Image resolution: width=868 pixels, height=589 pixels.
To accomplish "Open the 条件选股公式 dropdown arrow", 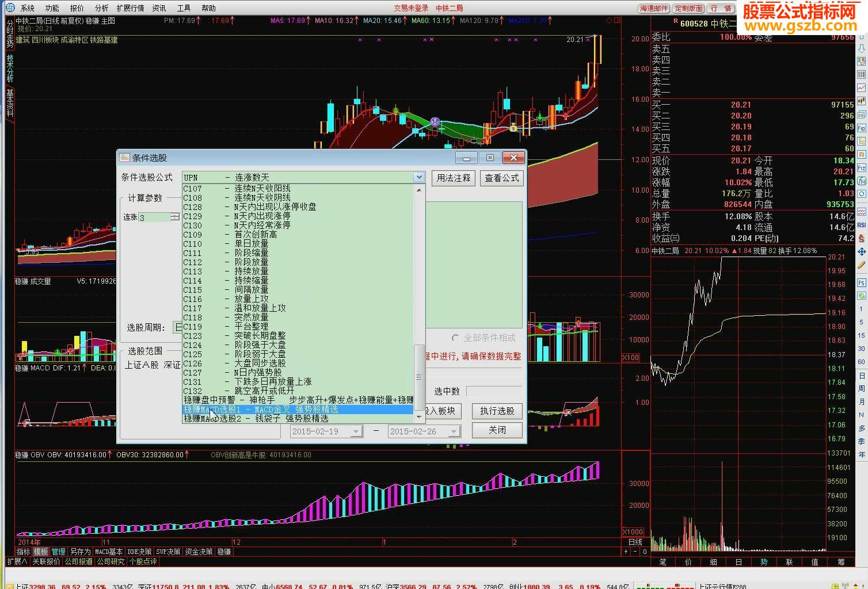I will (419, 177).
